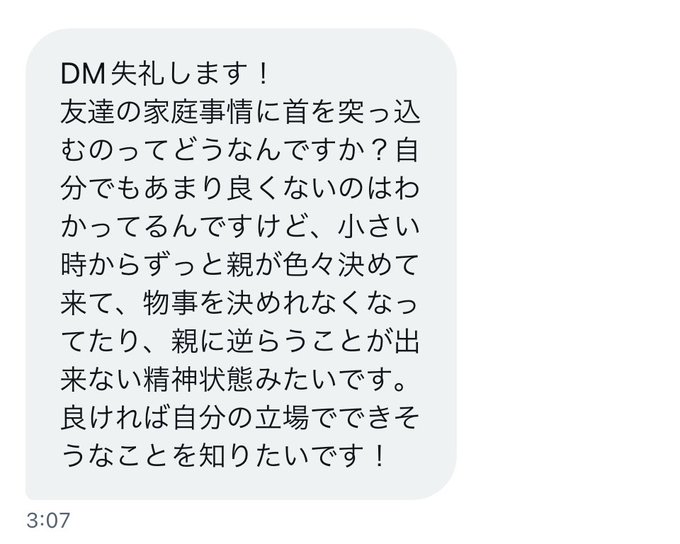Click the line starting with '分でもあまり良くない'
Viewport: 680px width, 544px height.
coord(240,189)
